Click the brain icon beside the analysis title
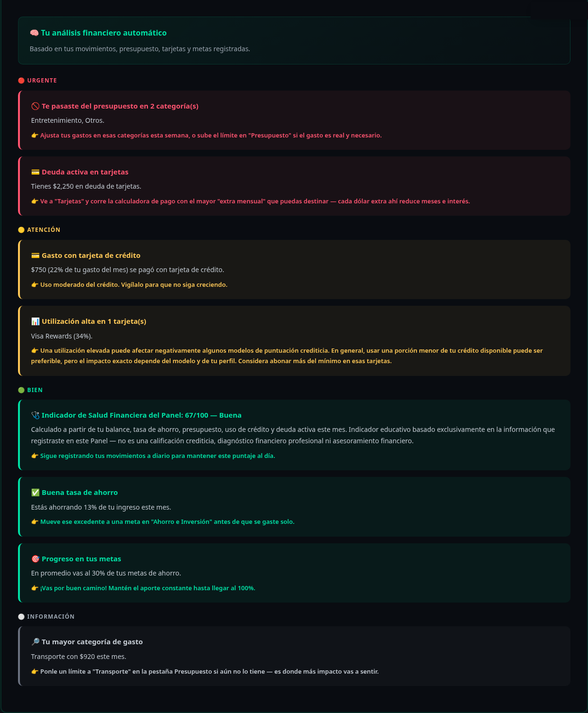 pos(34,33)
